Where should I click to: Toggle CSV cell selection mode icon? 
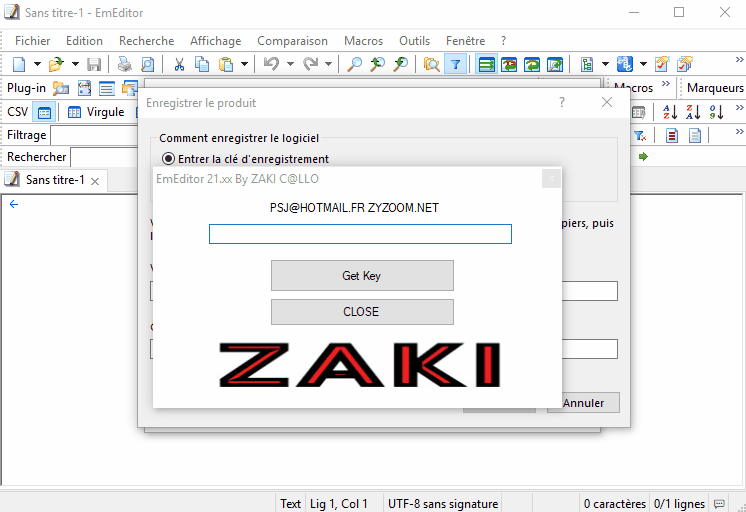[x=44, y=112]
